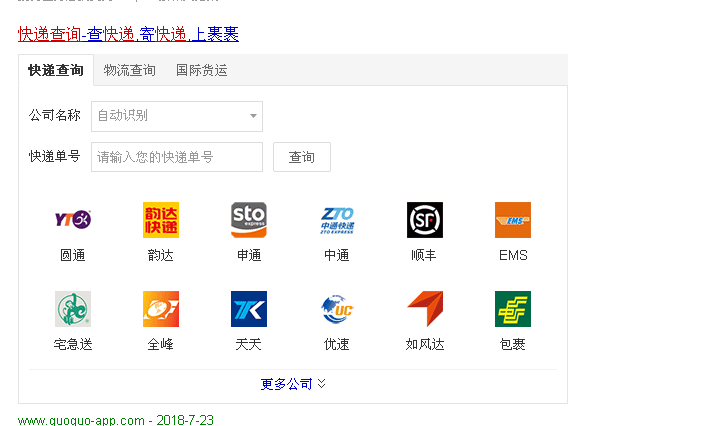Open the 物流查询 tab
The width and height of the screenshot is (701, 426).
(x=130, y=70)
